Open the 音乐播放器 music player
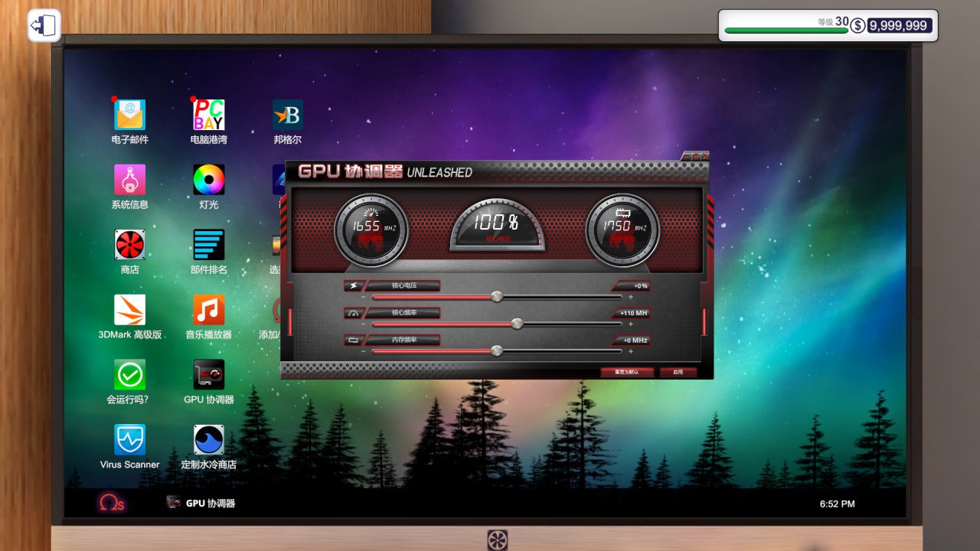 tap(208, 310)
